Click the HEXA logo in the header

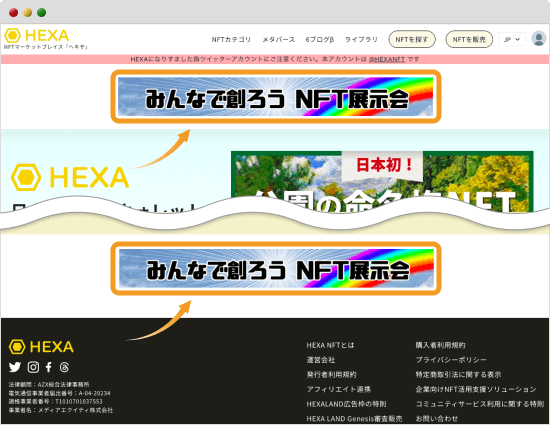pos(37,35)
